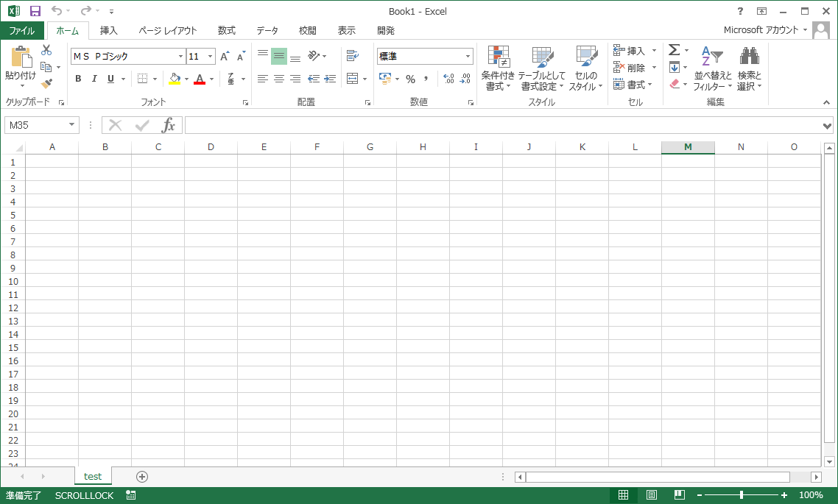Add a new sheet with plus button
Image resolution: width=838 pixels, height=504 pixels.
(142, 477)
